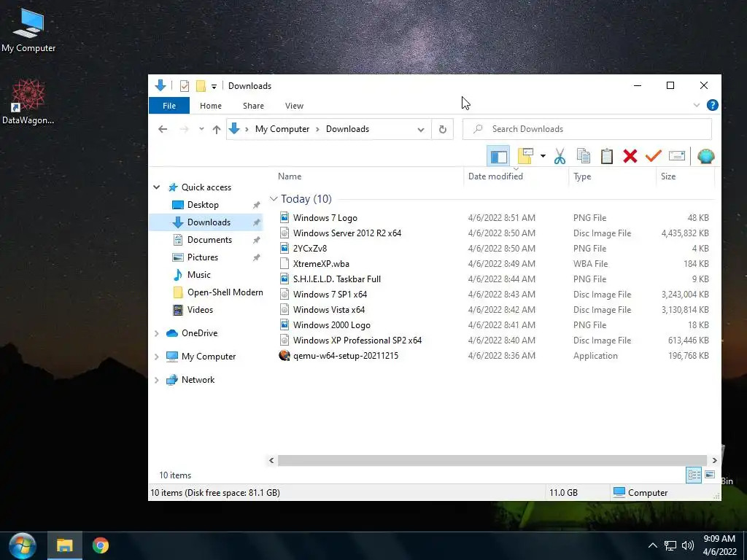Open the recent locations dropdown
The width and height of the screenshot is (747, 560).
coord(201,129)
